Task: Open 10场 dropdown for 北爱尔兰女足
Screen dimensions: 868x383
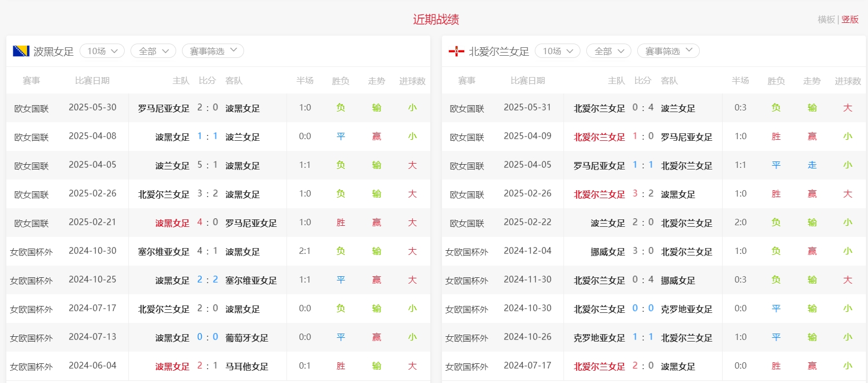Action: [557, 51]
